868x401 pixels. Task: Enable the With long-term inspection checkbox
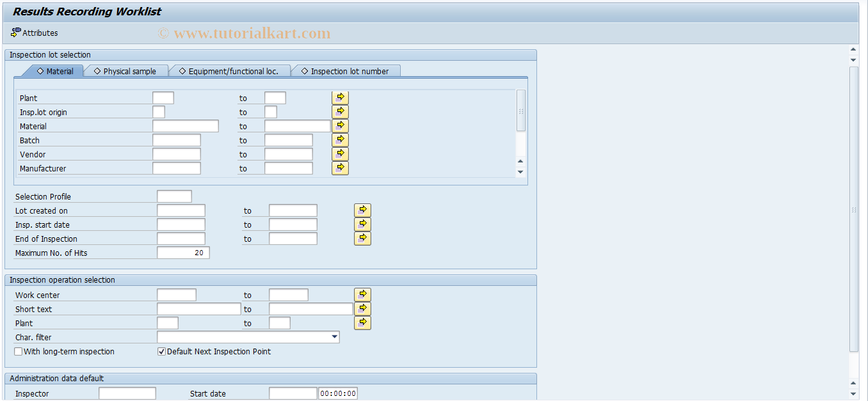(18, 351)
